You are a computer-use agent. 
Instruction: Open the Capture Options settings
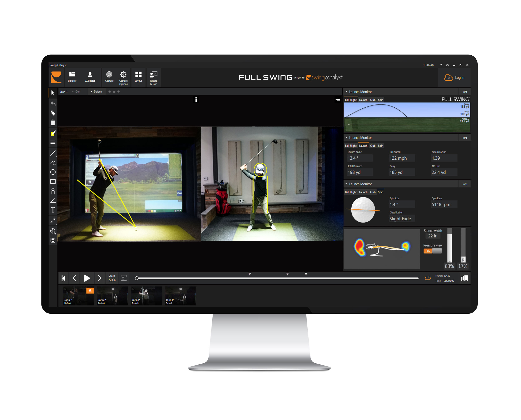[x=123, y=77]
